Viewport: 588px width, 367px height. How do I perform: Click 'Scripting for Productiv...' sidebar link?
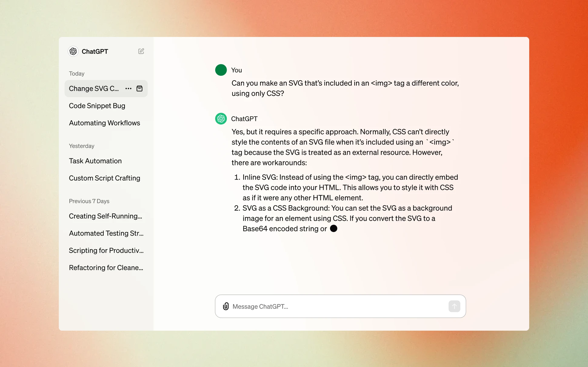(106, 250)
